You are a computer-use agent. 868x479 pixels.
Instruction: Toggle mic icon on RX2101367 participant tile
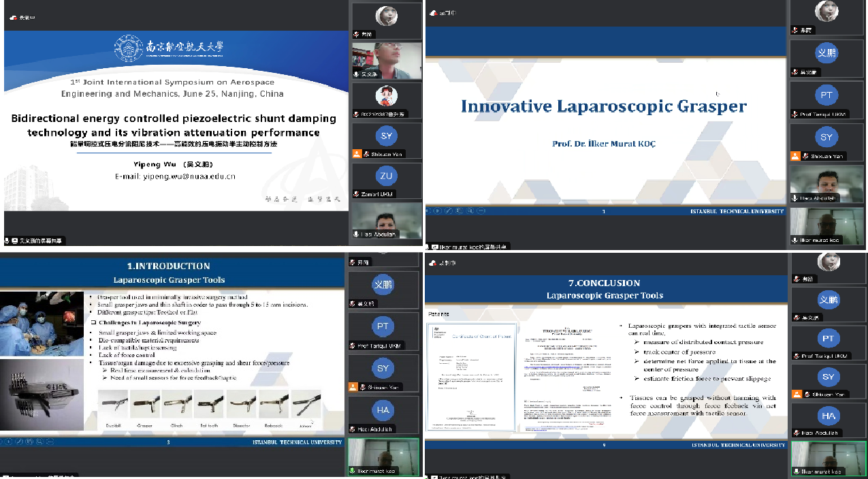[356, 114]
